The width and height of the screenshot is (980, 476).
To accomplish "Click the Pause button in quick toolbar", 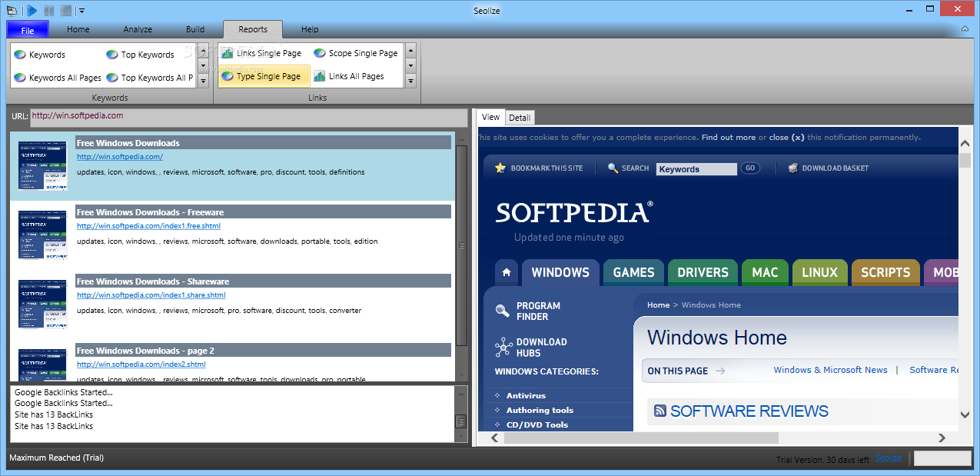I will [x=49, y=10].
